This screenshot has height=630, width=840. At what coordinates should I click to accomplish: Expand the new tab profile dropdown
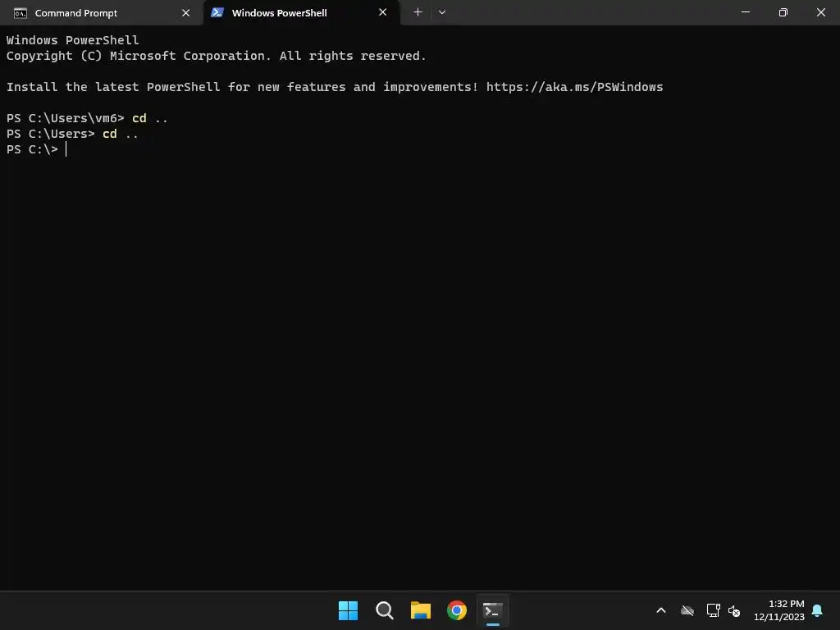click(442, 12)
